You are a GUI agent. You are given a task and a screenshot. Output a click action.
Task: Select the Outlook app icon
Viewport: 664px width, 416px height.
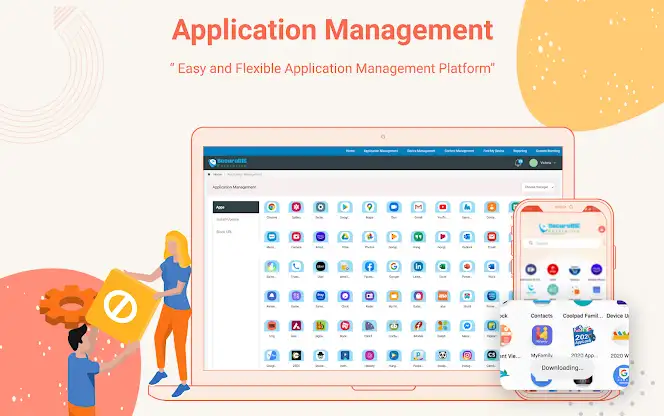click(x=467, y=237)
